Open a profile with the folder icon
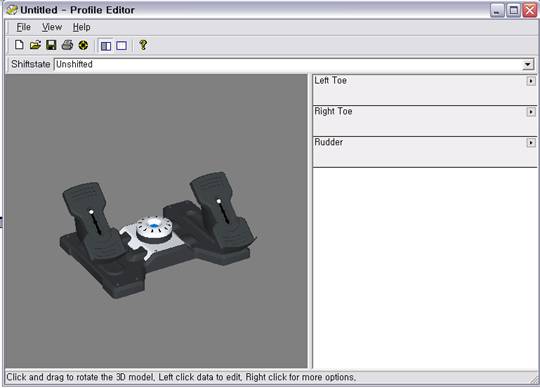The image size is (540, 388). click(x=35, y=45)
